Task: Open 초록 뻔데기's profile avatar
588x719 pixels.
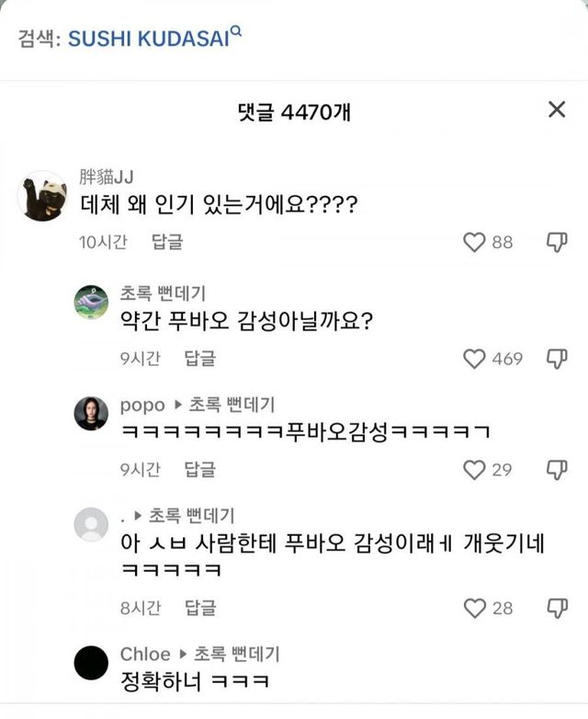Action: (91, 302)
